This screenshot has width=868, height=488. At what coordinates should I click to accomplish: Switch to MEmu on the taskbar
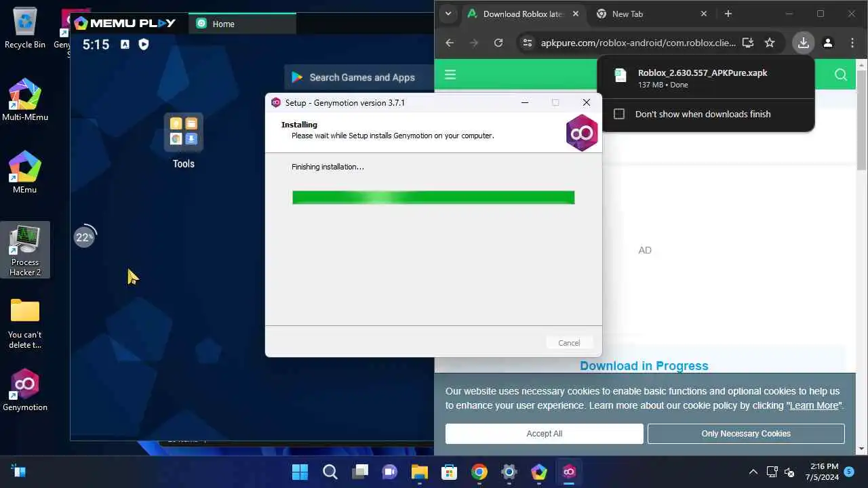(539, 472)
